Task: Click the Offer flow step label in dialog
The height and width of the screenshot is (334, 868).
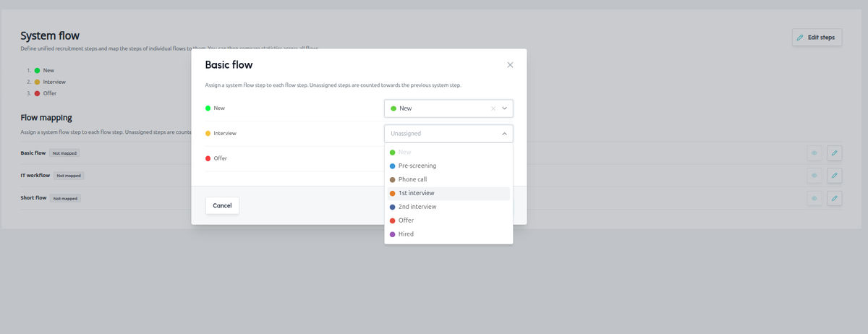Action: pos(221,158)
